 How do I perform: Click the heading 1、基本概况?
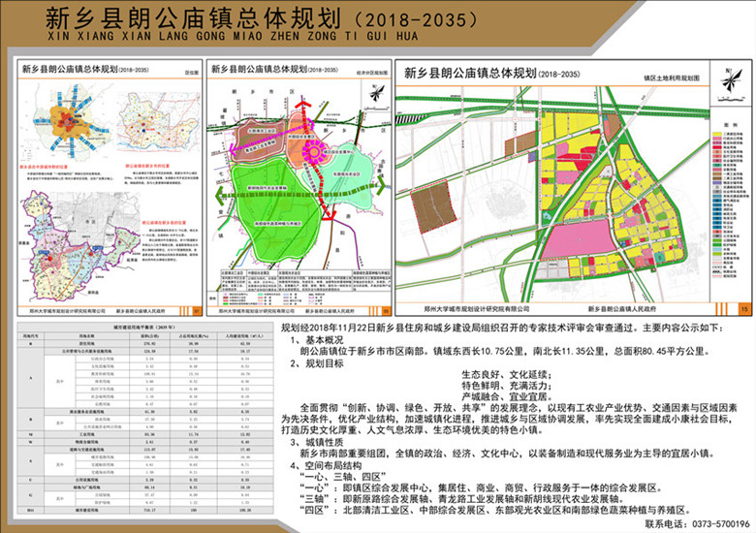pyautogui.click(x=317, y=340)
